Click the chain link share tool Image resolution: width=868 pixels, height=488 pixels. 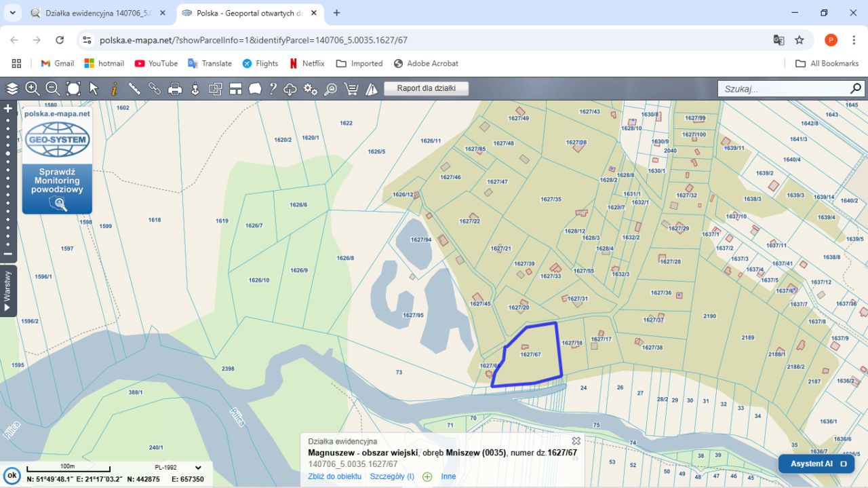tap(155, 88)
